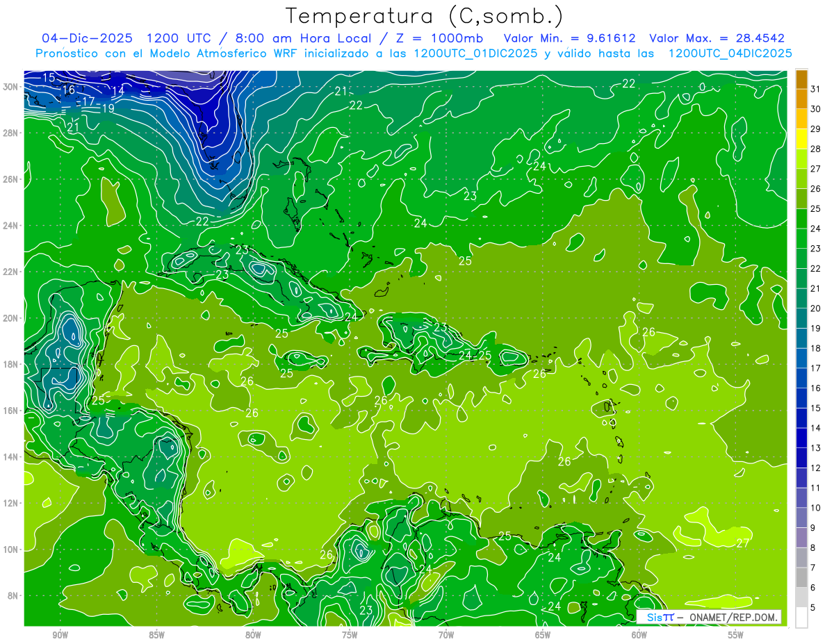Screen dimensions: 834x644
Task: Click the "15" contour label at top left
Action: point(49,77)
